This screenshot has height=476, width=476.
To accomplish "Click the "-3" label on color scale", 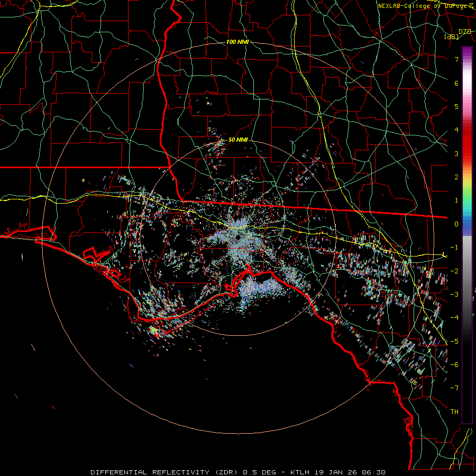I will 454,295.
